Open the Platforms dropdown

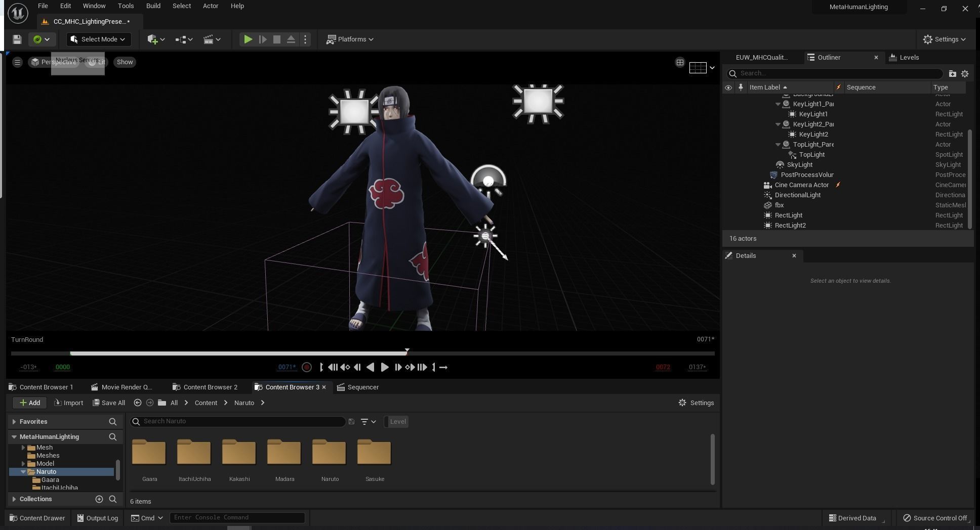[x=350, y=39]
